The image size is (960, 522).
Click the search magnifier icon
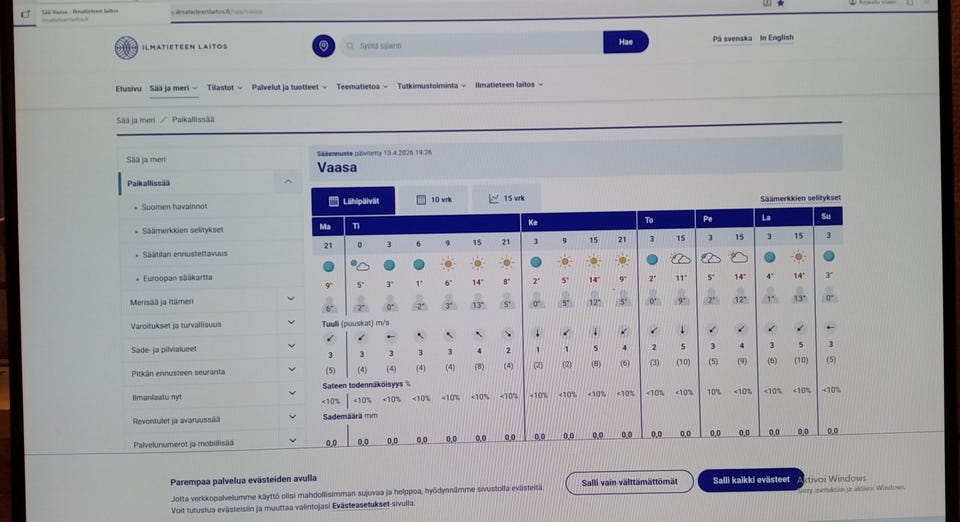pos(350,46)
